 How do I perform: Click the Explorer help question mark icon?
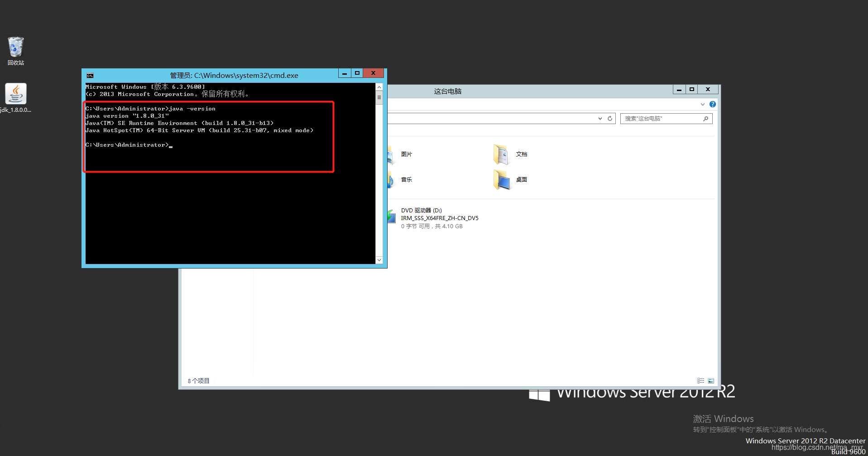pyautogui.click(x=713, y=104)
